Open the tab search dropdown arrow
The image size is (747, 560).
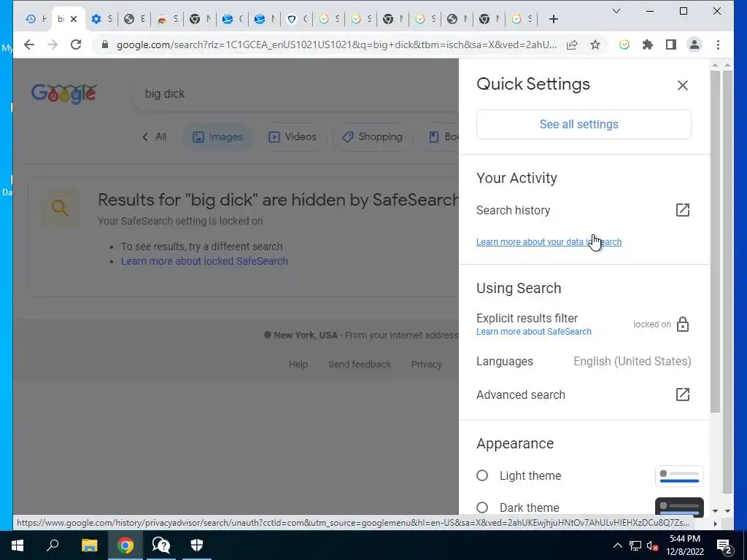click(x=616, y=11)
